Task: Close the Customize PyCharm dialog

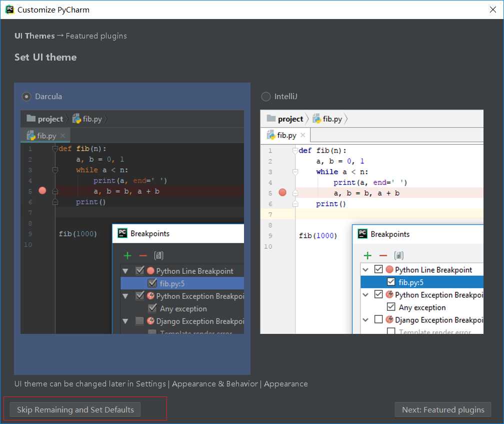Action: pos(493,10)
